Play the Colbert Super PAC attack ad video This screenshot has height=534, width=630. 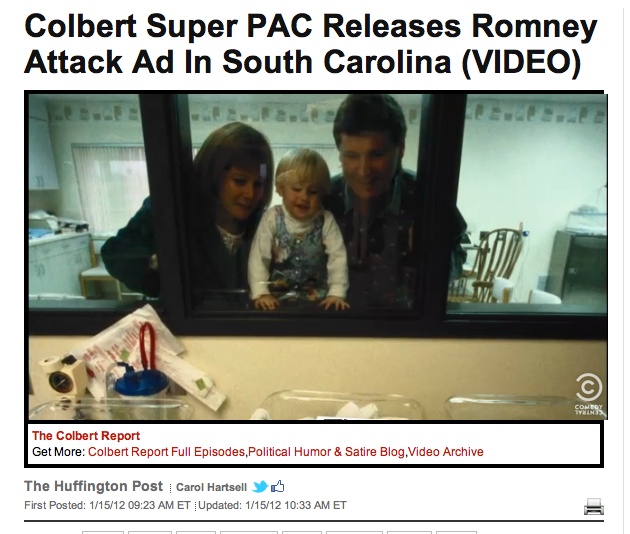pyautogui.click(x=318, y=257)
